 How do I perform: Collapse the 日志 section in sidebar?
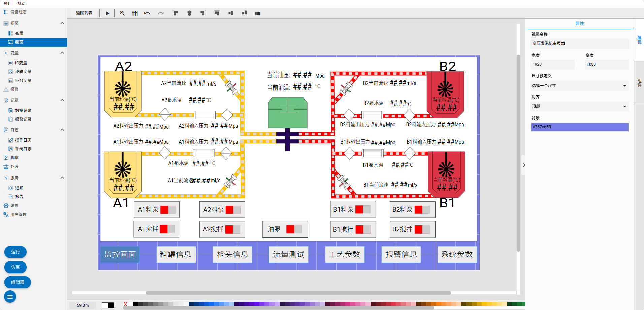pyautogui.click(x=62, y=130)
